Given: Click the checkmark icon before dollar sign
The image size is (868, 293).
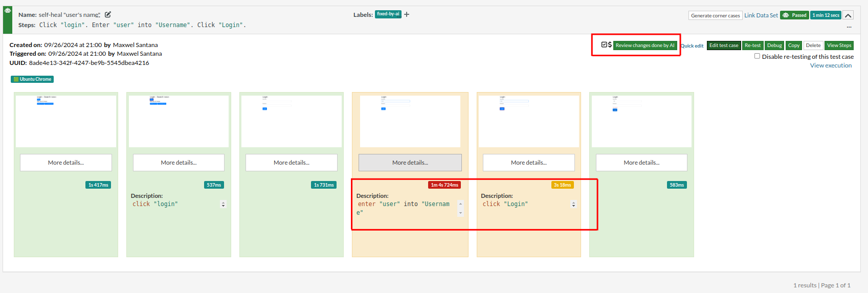Looking at the screenshot, I should coord(604,45).
